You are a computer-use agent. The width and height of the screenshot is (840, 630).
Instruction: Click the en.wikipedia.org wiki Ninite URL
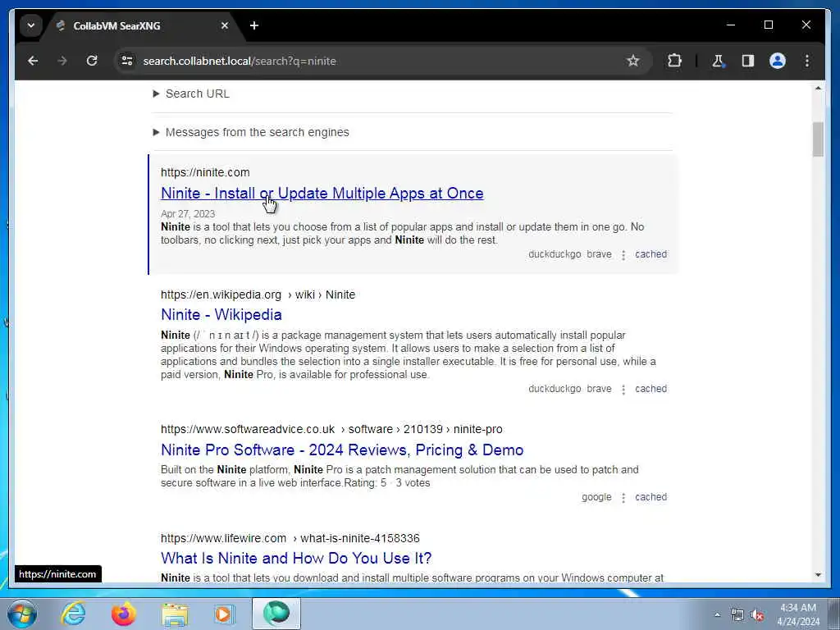(x=258, y=294)
